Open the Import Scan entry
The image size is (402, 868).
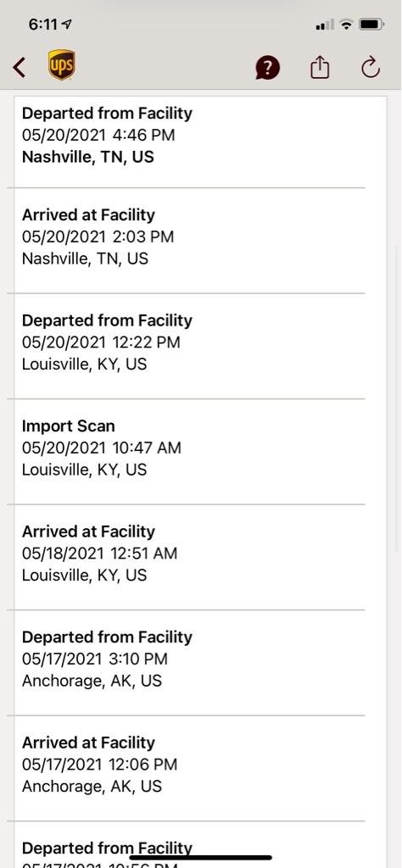pos(189,452)
